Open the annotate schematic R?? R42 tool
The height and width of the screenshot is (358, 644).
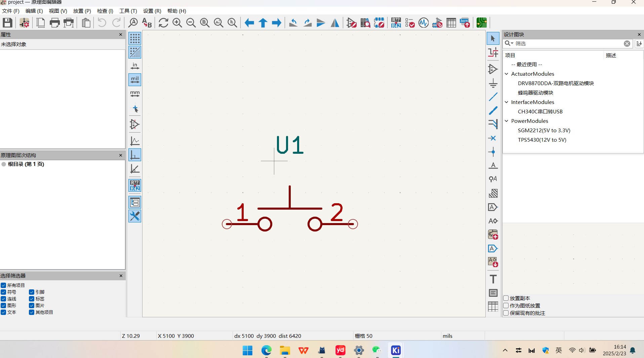396,23
